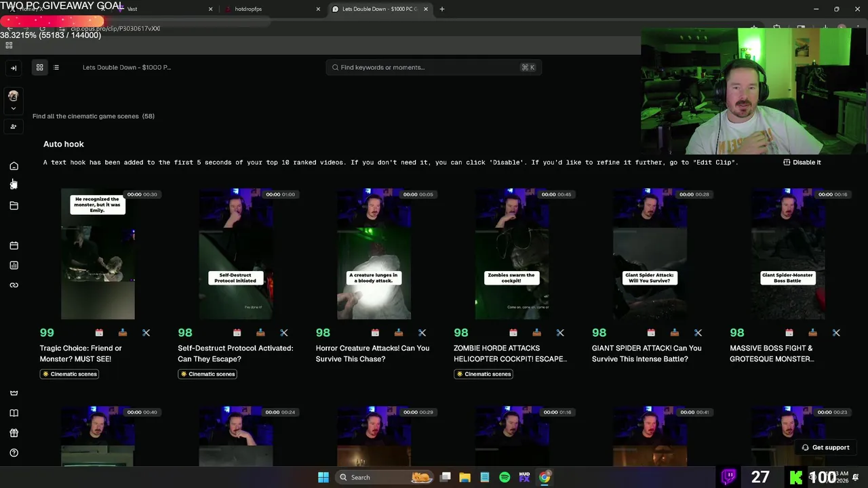The image size is (868, 488).
Task: Open the book learning icon in sidebar
Action: click(x=14, y=413)
